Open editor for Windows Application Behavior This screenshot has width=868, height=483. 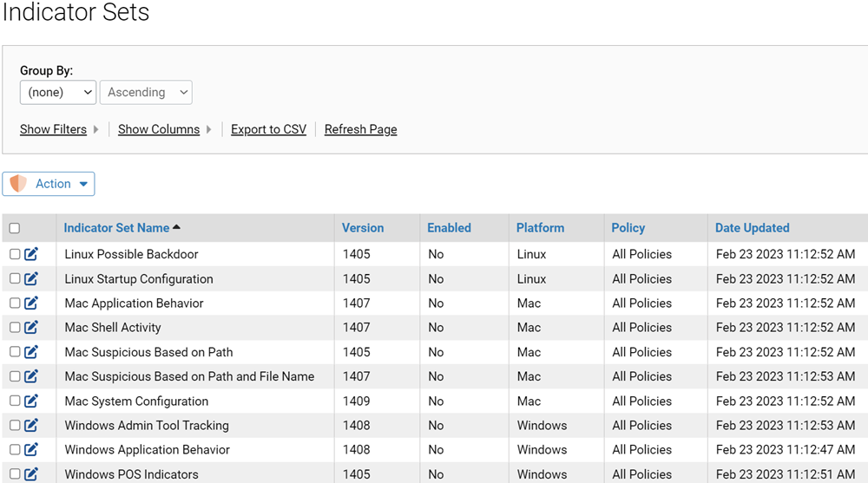point(31,450)
